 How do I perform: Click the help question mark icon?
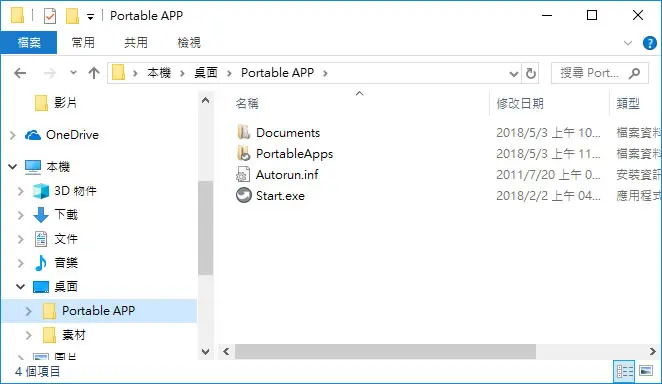pyautogui.click(x=649, y=43)
